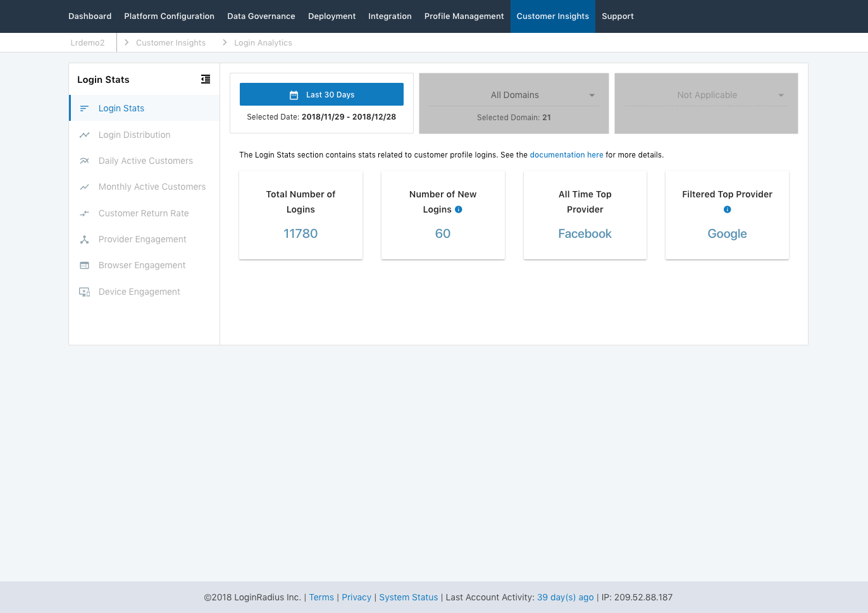Open the Data Governance menu

click(x=261, y=16)
